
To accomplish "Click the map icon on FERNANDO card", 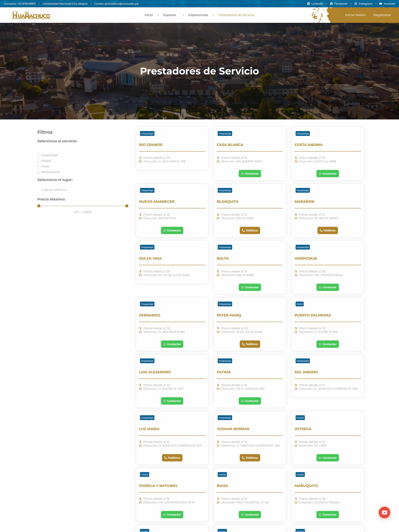I will [141, 332].
